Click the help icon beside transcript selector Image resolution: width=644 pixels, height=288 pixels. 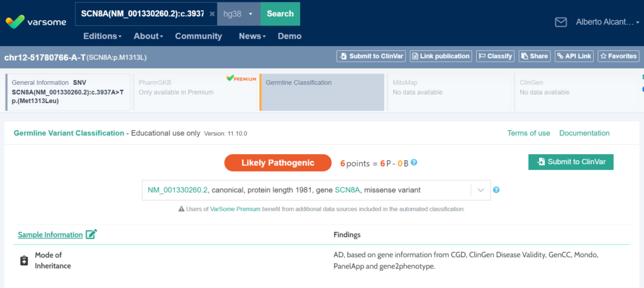point(496,190)
